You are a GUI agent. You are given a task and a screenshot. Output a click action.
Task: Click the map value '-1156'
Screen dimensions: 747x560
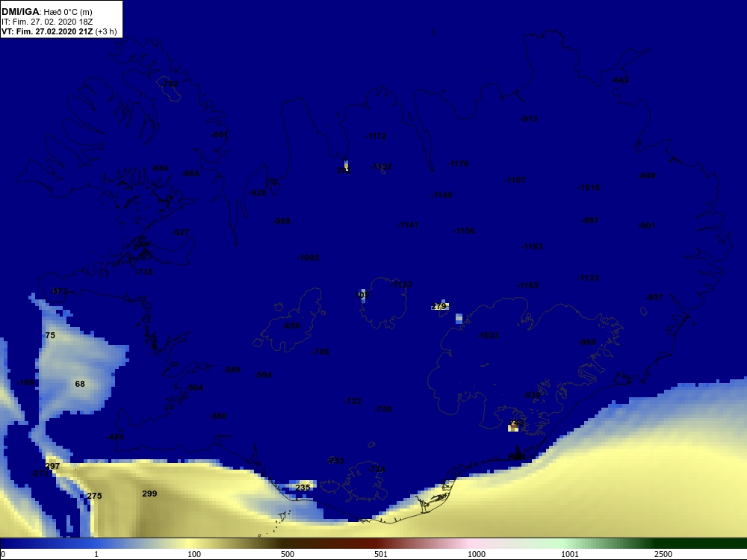coord(464,231)
